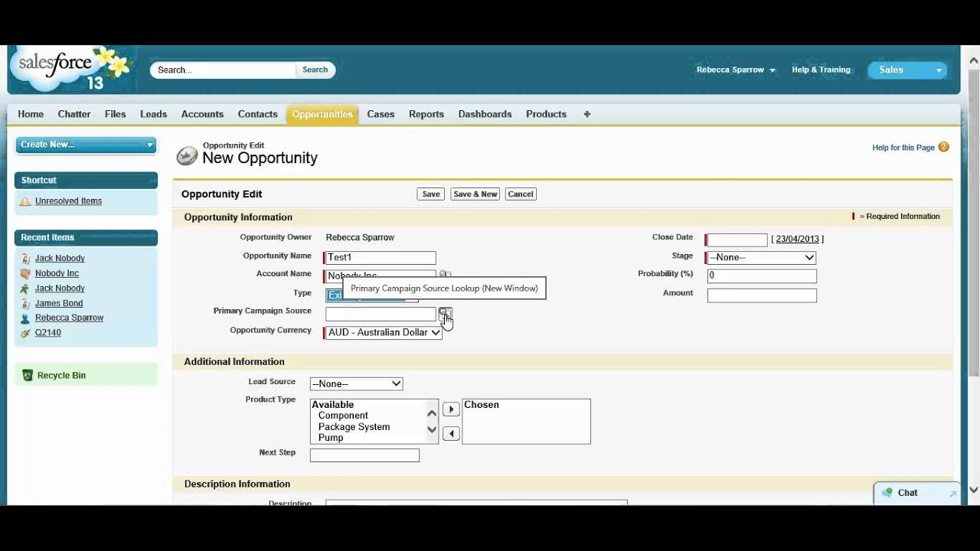This screenshot has width=980, height=551.
Task: Click the Close Date field
Action: coord(737,240)
